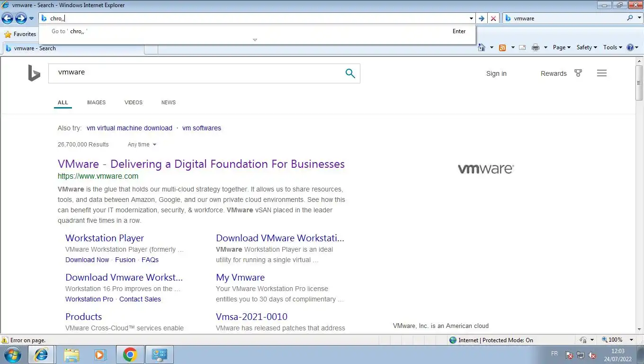644x364 pixels.
Task: Open the Windows Start menu orb
Action: coord(12,355)
